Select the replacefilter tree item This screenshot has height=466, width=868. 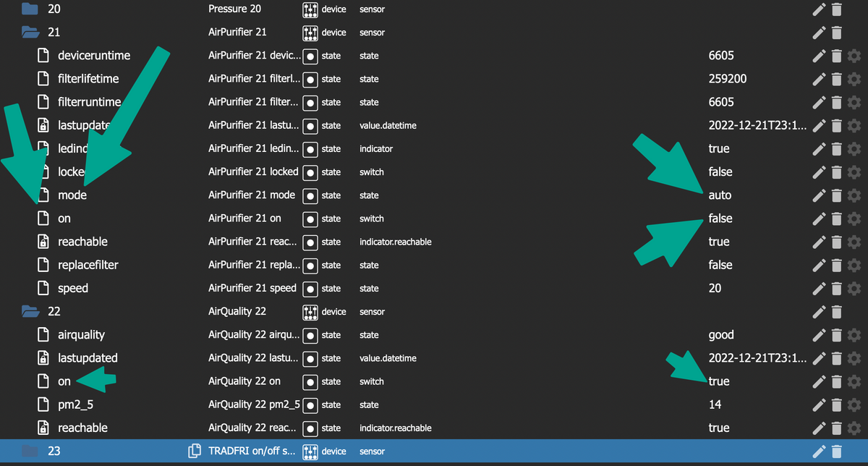pos(88,265)
